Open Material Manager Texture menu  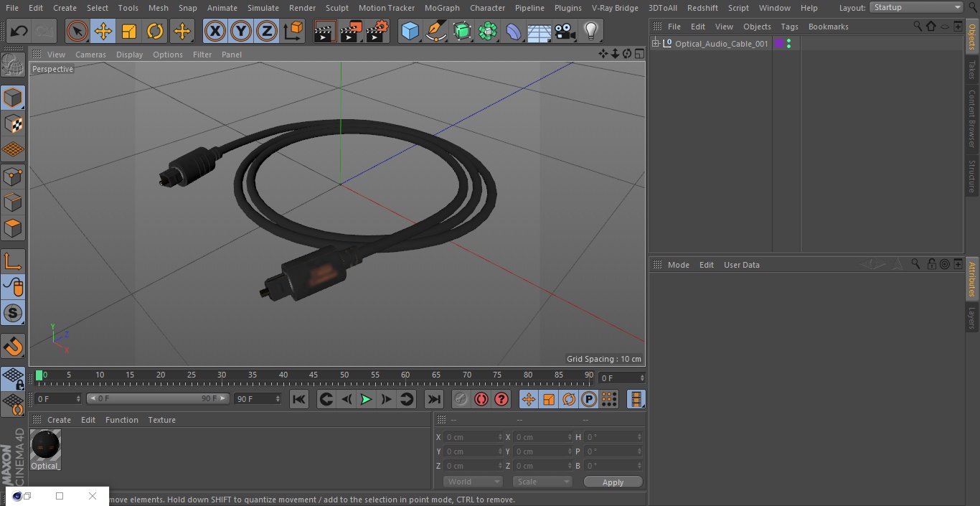pos(161,420)
